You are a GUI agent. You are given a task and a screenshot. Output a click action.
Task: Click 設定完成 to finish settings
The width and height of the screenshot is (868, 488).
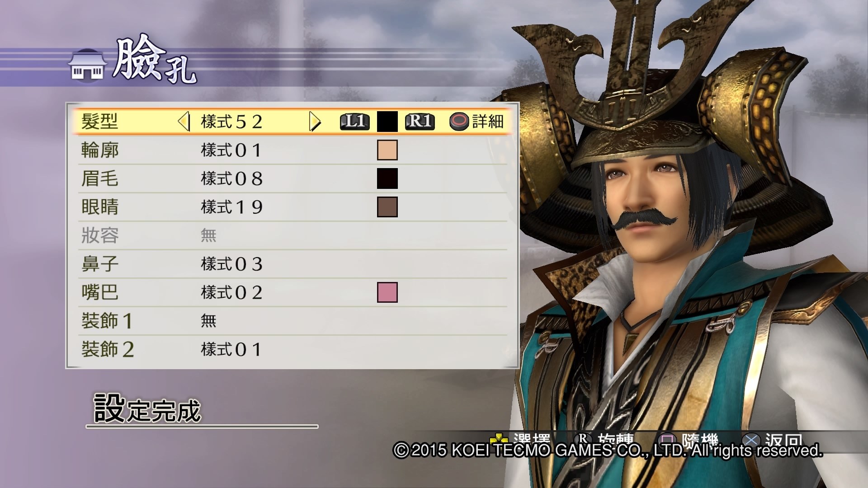click(x=147, y=408)
